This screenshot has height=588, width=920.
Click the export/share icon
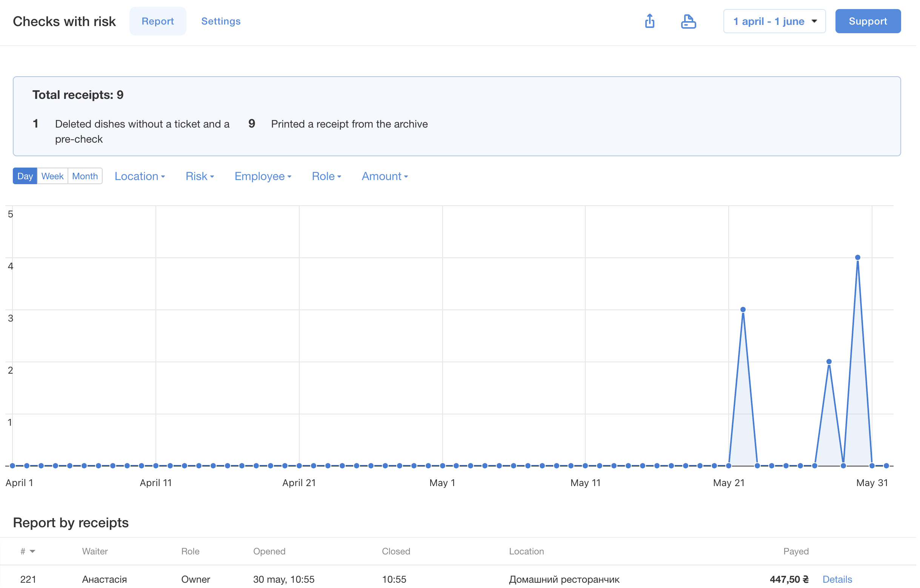click(x=649, y=21)
